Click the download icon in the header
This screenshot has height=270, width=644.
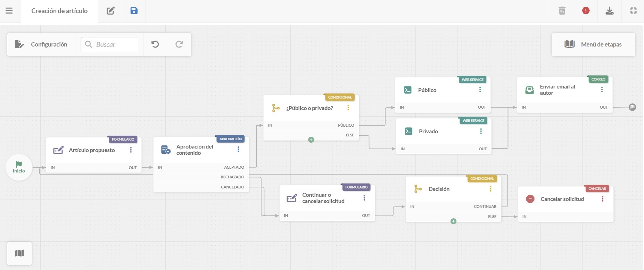click(x=610, y=11)
